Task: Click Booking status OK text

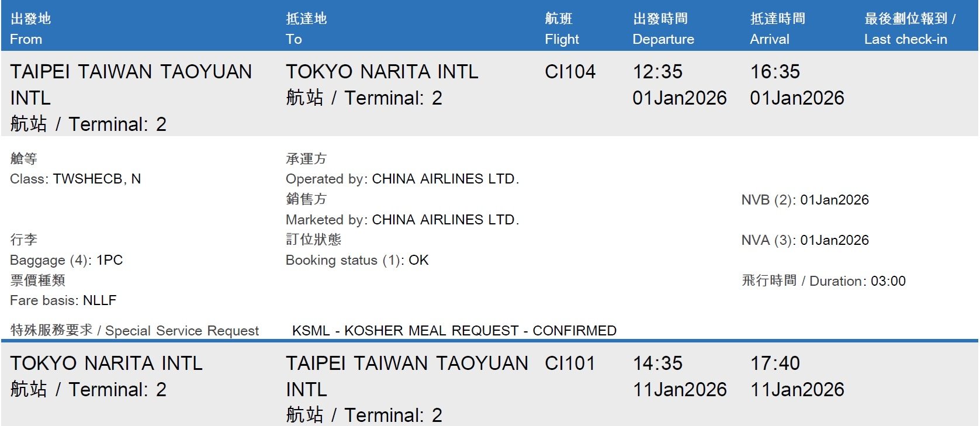Action: 418,260
